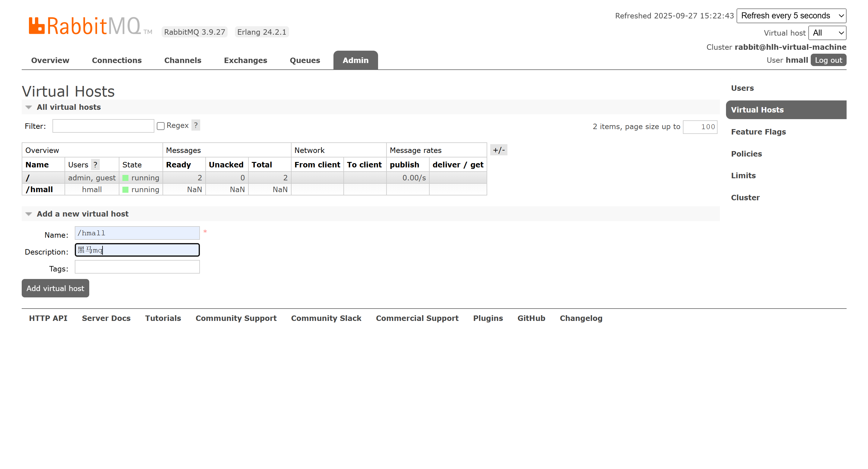868x469 pixels.
Task: Switch to the Connections tab
Action: click(x=117, y=60)
